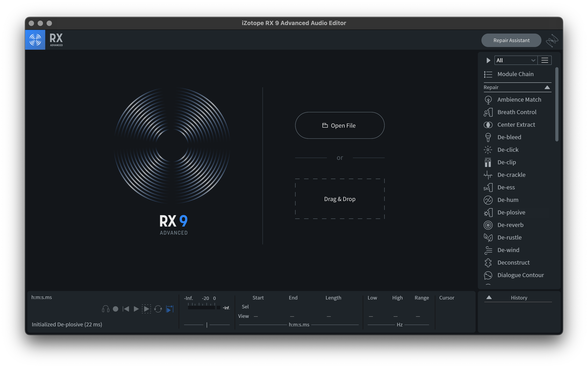The image size is (588, 368).
Task: Toggle the playhead follows playback button
Action: point(170,309)
